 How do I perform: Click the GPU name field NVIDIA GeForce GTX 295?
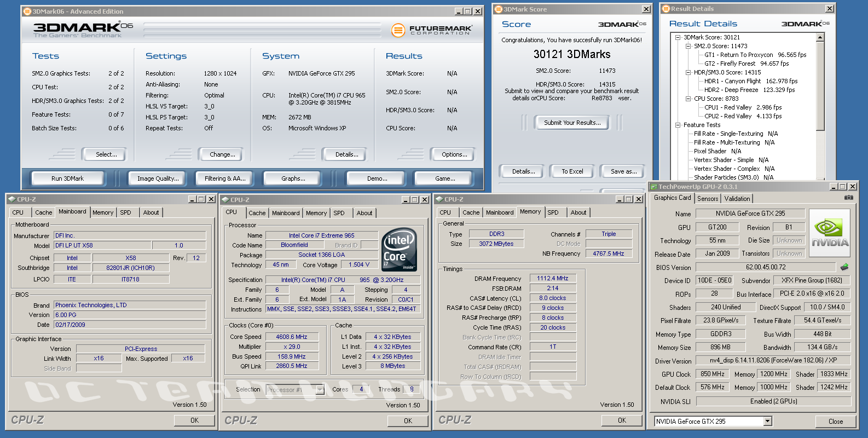click(750, 214)
